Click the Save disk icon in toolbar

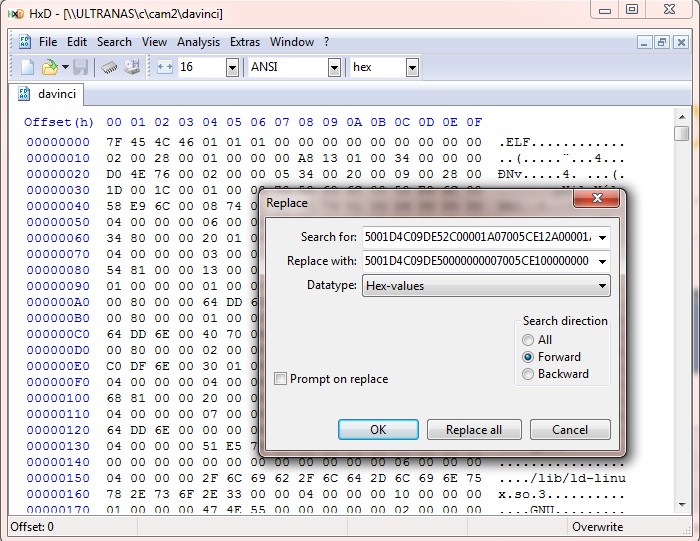tap(80, 67)
